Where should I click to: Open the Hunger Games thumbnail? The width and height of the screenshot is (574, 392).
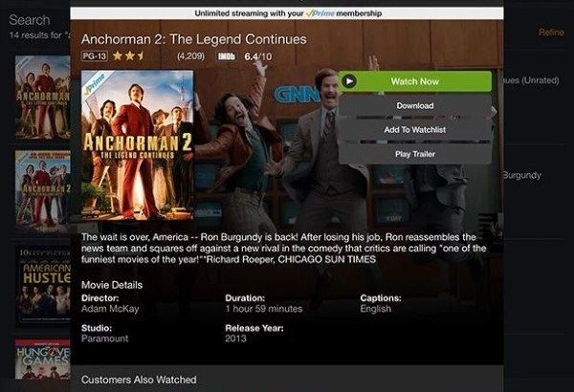(x=42, y=359)
